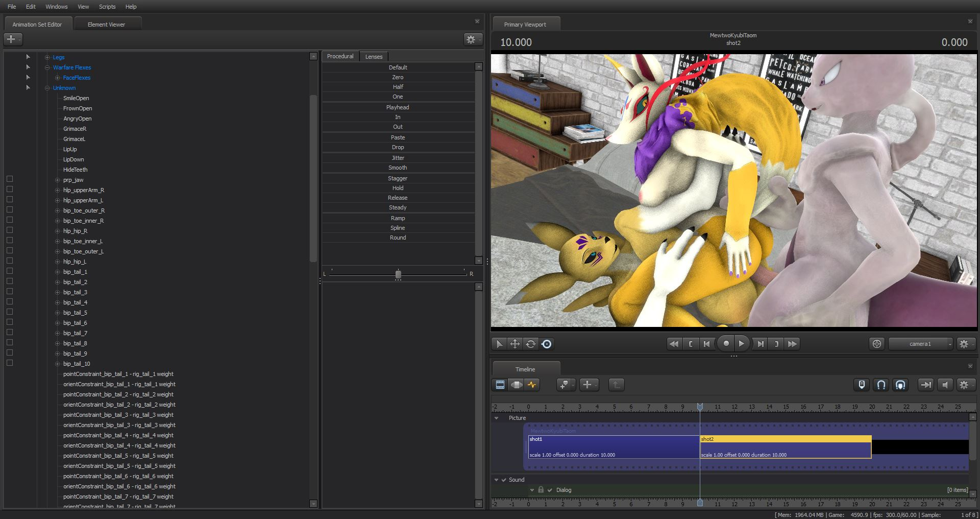The image size is (980, 519).
Task: Collapse the Picture track
Action: [x=496, y=418]
